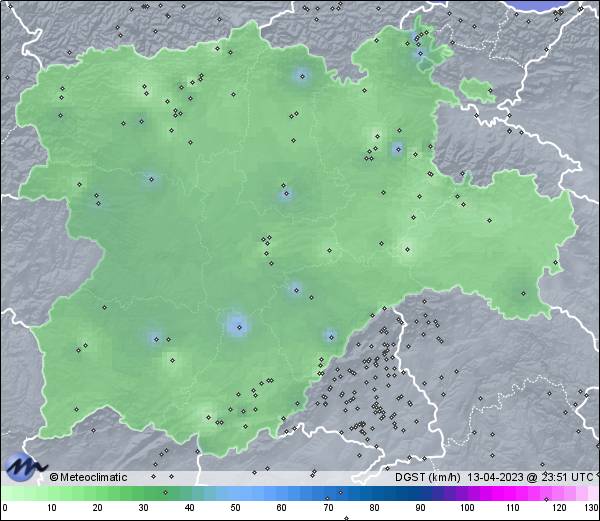Image resolution: width=600 pixels, height=521 pixels.
Task: Click the 13-04-2023 date stamp
Action: (x=496, y=477)
